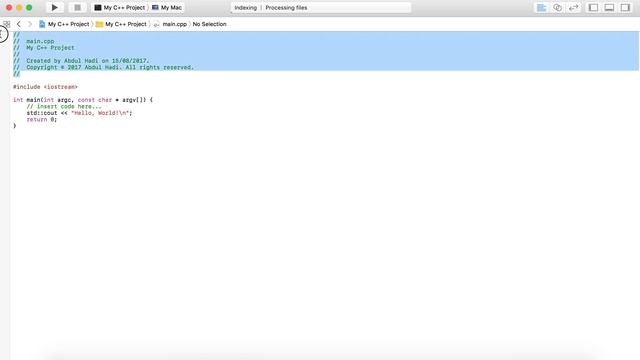640x360 pixels.
Task: Open the No Selection symbol menu
Action: 209,24
